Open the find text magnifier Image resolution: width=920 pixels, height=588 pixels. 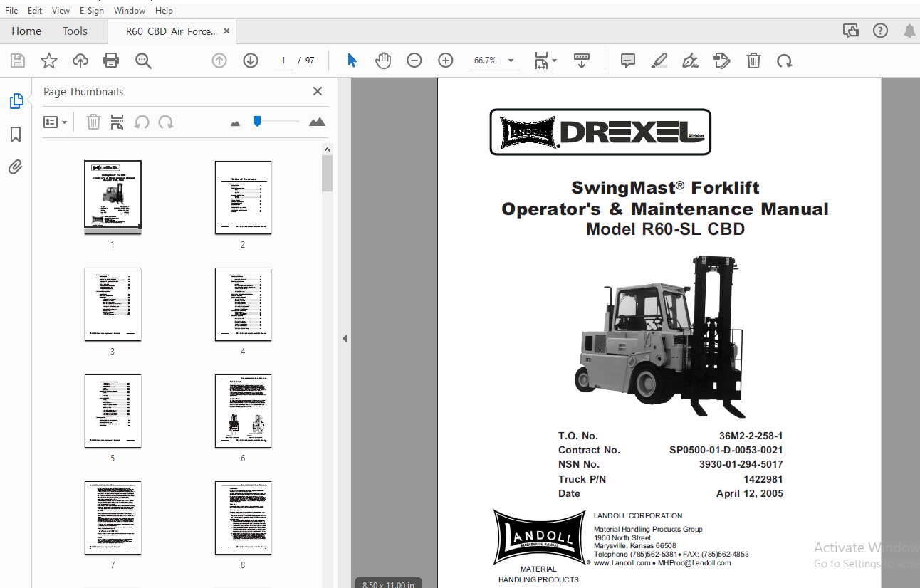pyautogui.click(x=143, y=61)
